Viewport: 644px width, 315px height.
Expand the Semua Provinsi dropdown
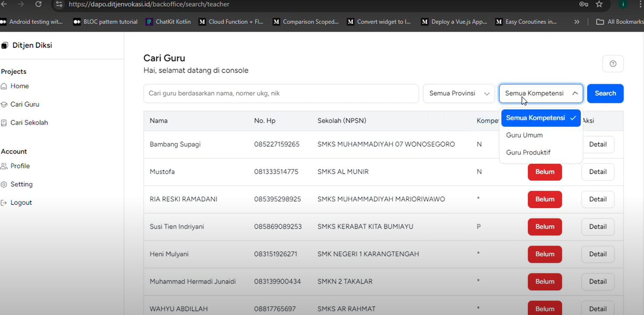coord(459,93)
